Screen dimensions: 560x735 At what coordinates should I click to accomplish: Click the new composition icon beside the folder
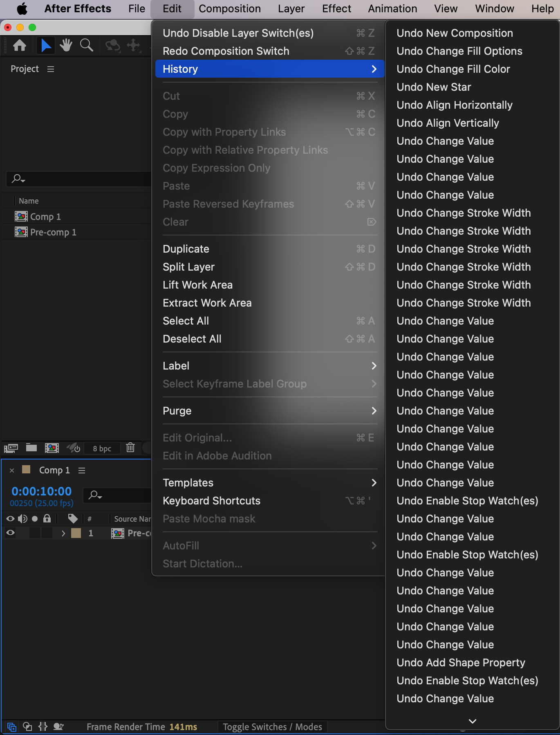pos(52,448)
